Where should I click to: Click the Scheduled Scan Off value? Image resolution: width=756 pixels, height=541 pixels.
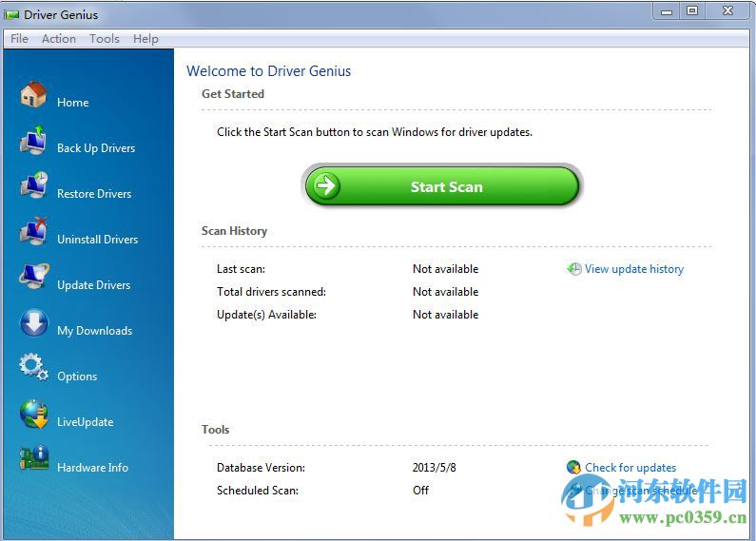[x=420, y=490]
